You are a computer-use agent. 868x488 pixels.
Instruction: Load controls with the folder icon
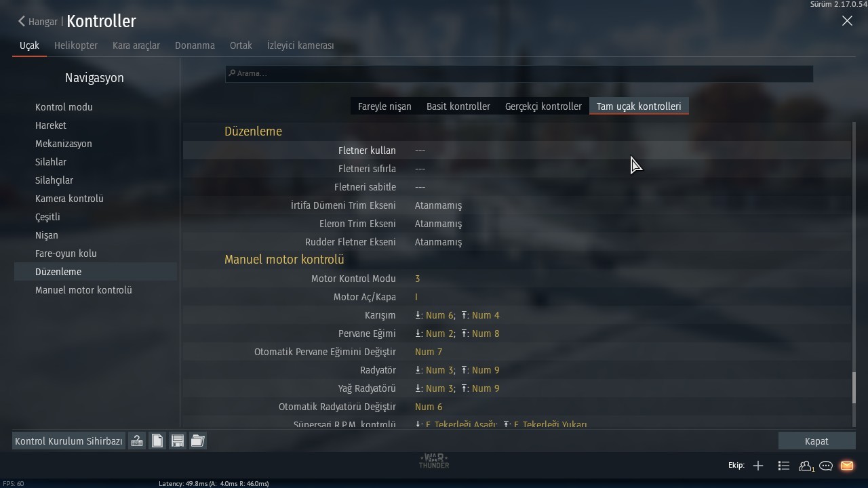click(x=198, y=441)
